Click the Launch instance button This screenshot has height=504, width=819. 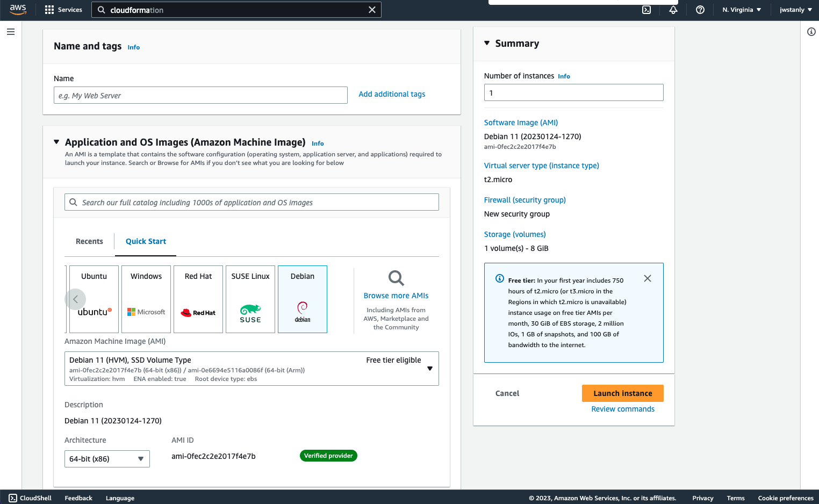(x=623, y=393)
